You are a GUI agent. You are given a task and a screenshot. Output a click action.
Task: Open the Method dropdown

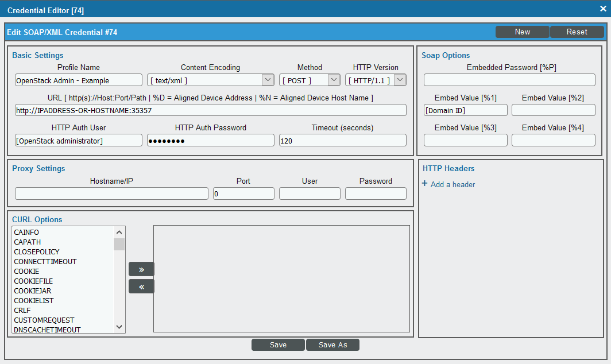[333, 80]
